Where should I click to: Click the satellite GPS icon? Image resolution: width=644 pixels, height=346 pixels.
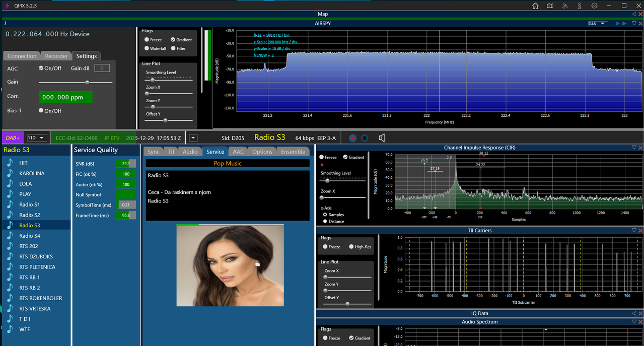coord(565,6)
